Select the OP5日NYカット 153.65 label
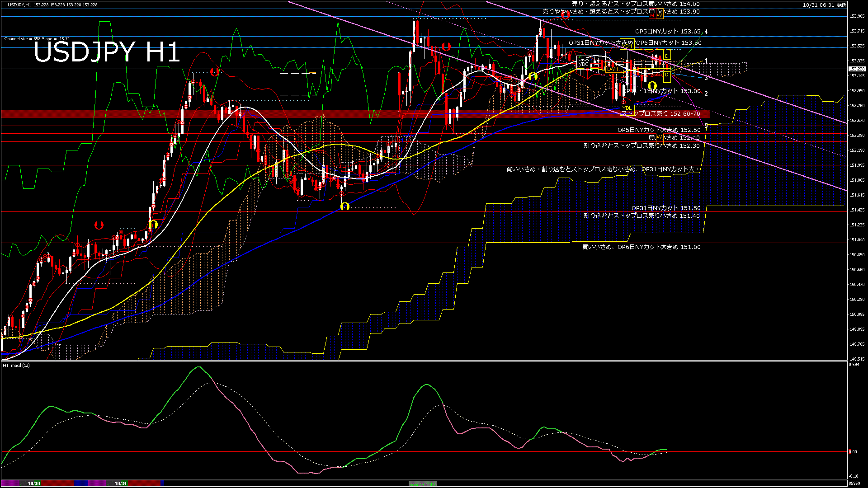Viewport: 868px width, 488px height. coord(668,32)
